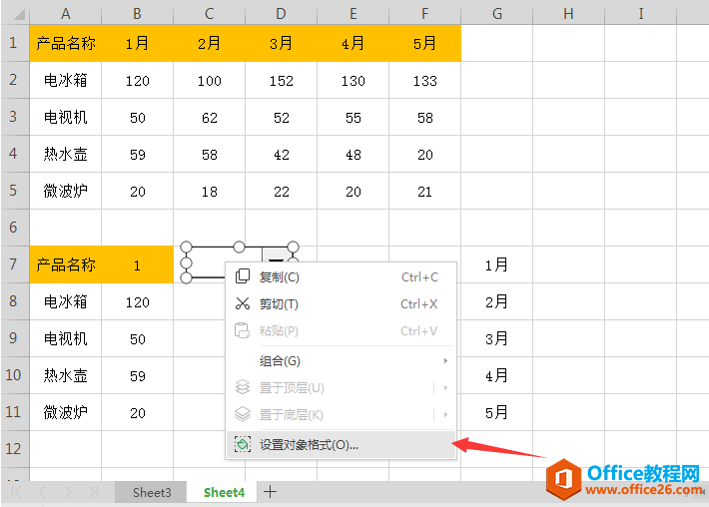
Task: Select column A header
Action: pyautogui.click(x=65, y=13)
